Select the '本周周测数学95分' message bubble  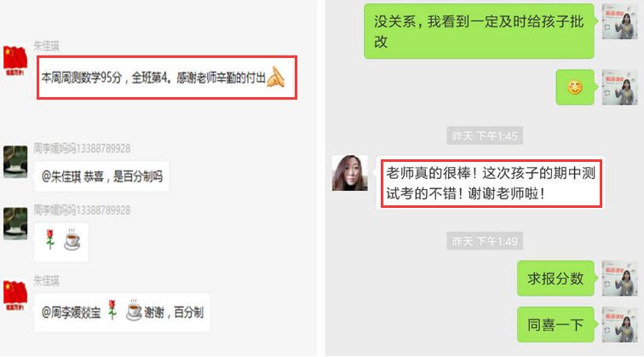(x=167, y=78)
